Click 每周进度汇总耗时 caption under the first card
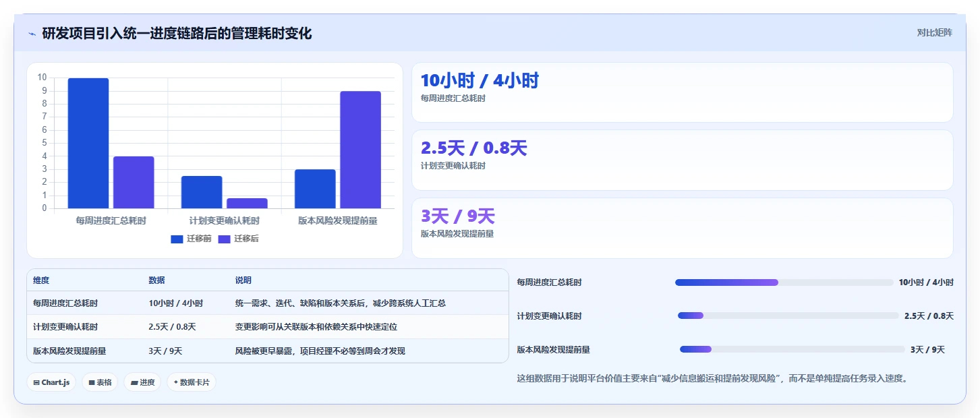Screen dimensions: 980x418 coord(453,98)
